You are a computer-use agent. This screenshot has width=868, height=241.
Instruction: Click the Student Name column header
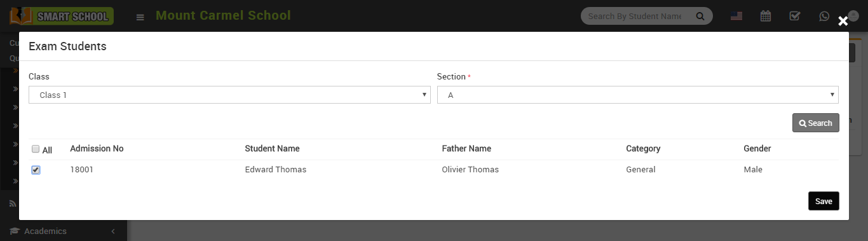click(272, 149)
